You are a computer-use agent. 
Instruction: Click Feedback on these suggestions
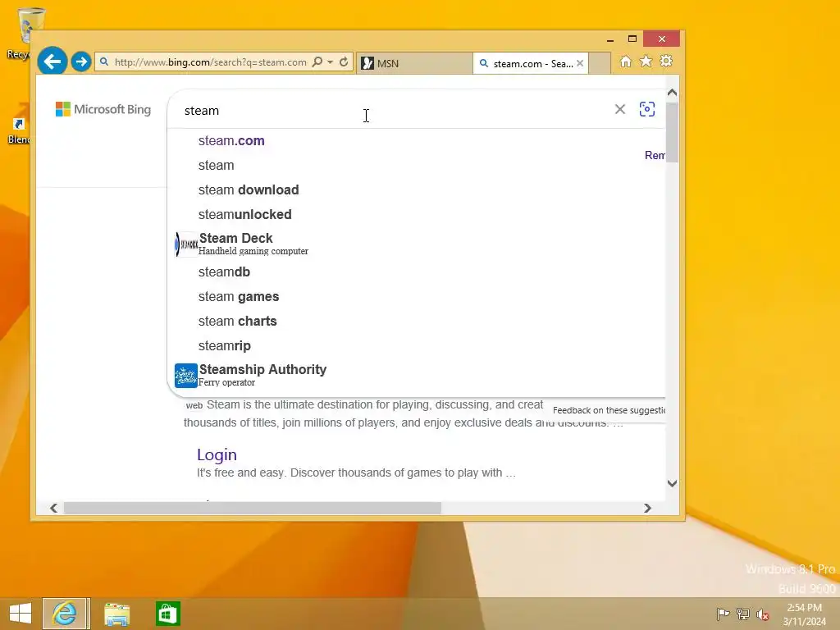[609, 410]
